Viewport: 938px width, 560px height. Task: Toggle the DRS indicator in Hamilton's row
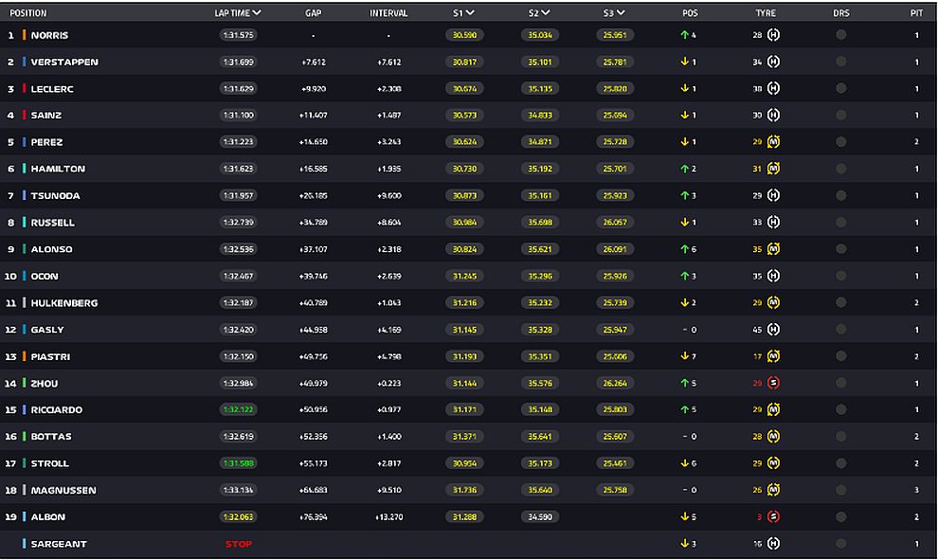coord(840,169)
